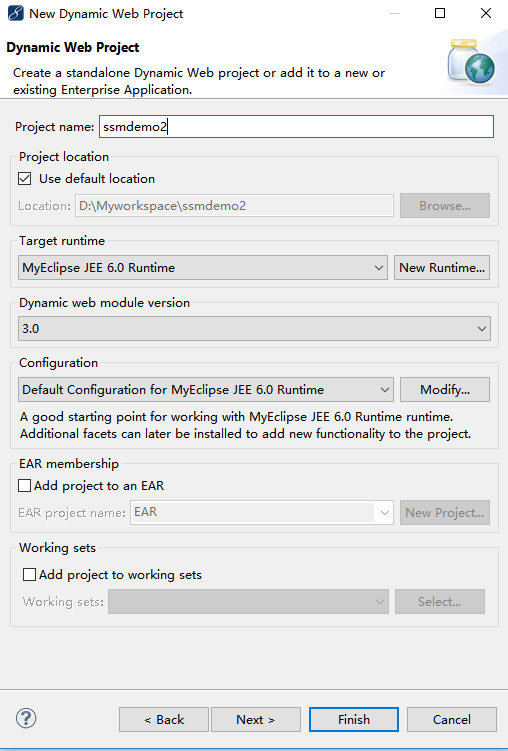Minimize the dialog window
508x751 pixels.
click(x=395, y=13)
